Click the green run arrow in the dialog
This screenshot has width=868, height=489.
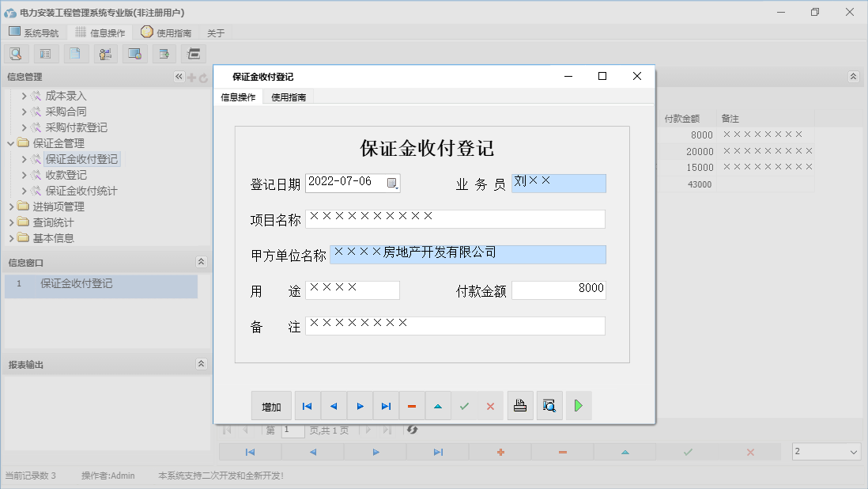click(x=578, y=405)
